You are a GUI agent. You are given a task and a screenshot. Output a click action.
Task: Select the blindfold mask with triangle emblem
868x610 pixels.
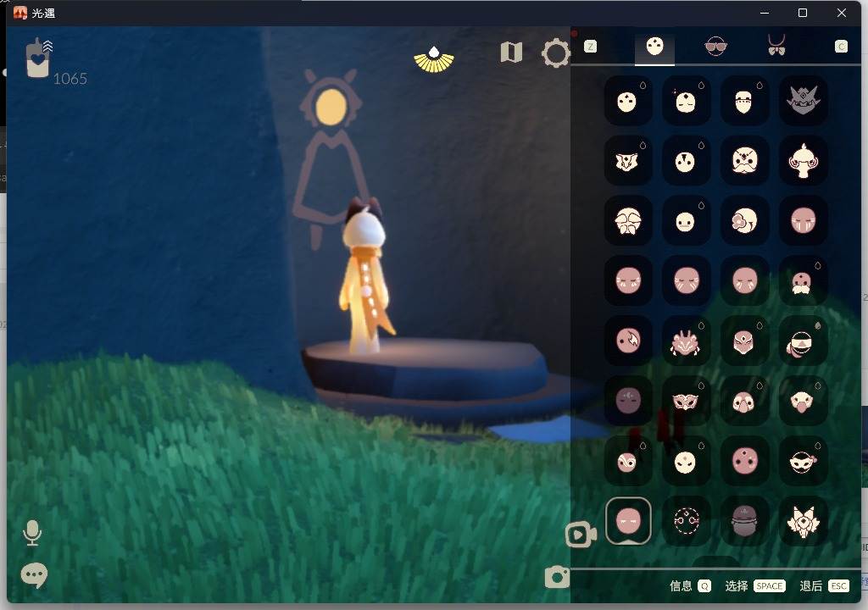pos(804,340)
